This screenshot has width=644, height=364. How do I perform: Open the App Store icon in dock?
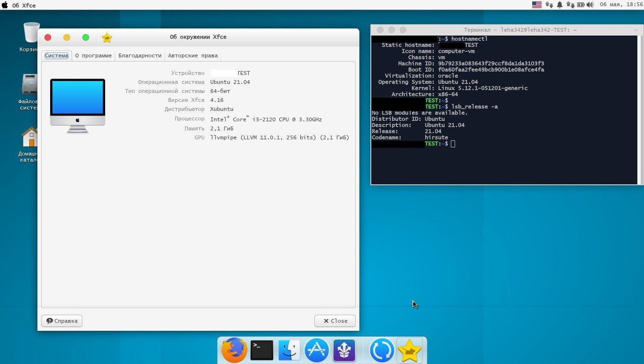pos(316,351)
